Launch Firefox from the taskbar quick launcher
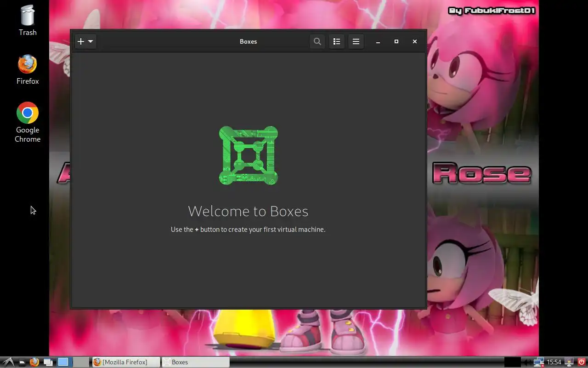The image size is (588, 368). [34, 362]
